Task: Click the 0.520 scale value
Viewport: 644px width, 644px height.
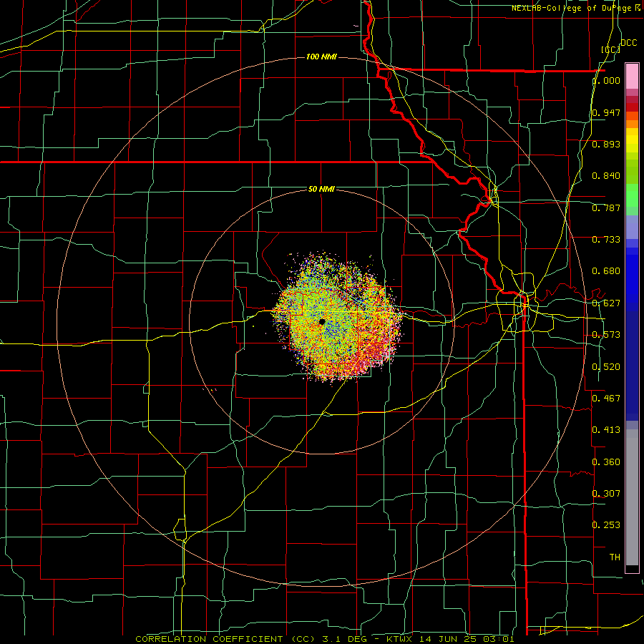Action: point(606,367)
